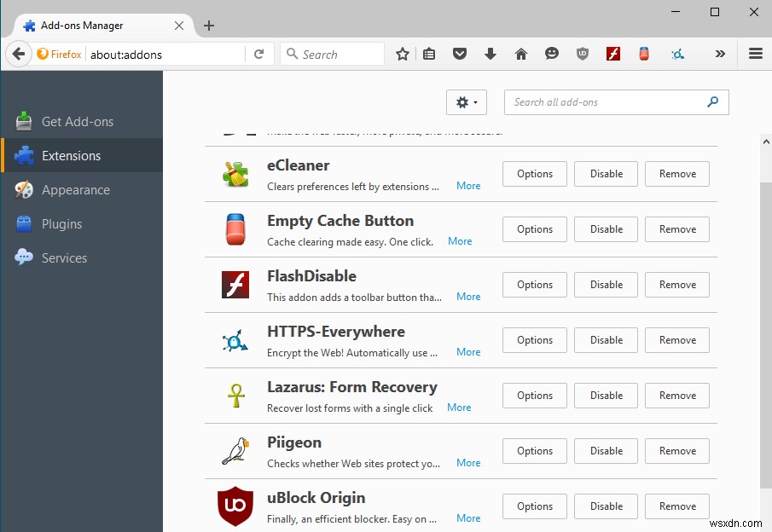772x532 pixels.
Task: Disable the eCleaner extension
Action: pyautogui.click(x=606, y=173)
